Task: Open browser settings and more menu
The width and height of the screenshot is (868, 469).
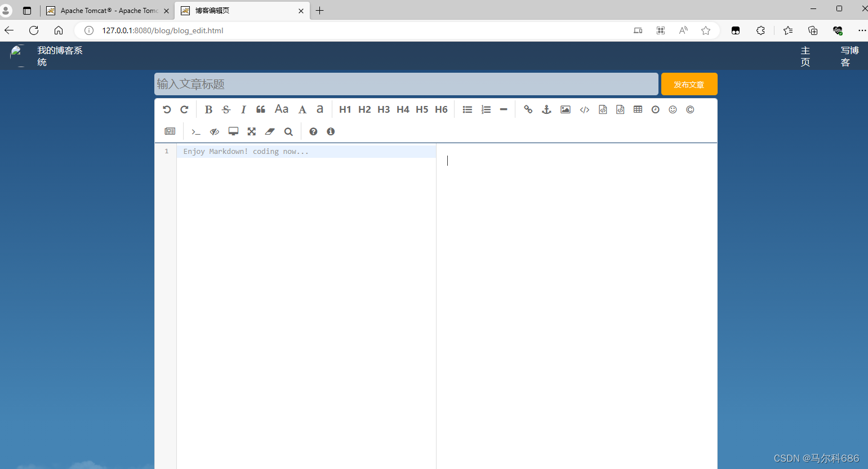Action: (x=862, y=30)
